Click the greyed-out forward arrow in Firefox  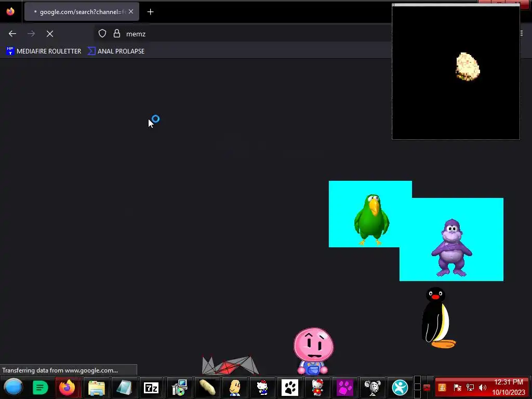(x=31, y=34)
